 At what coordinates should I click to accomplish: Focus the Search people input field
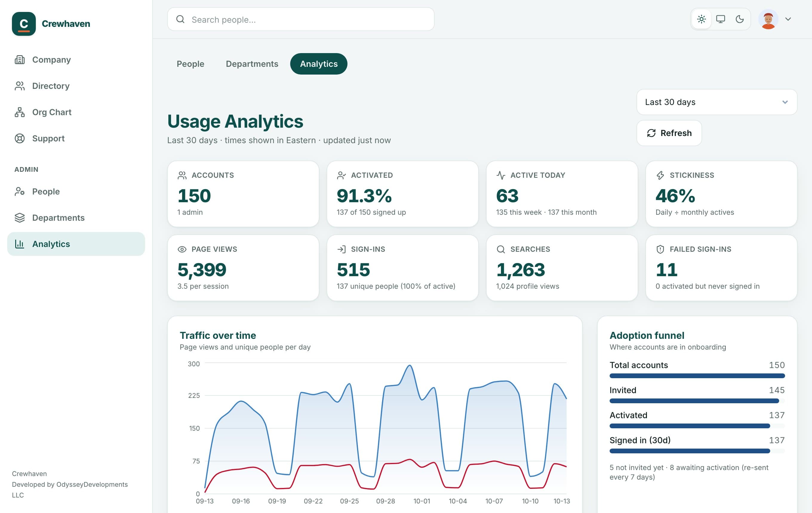click(301, 19)
